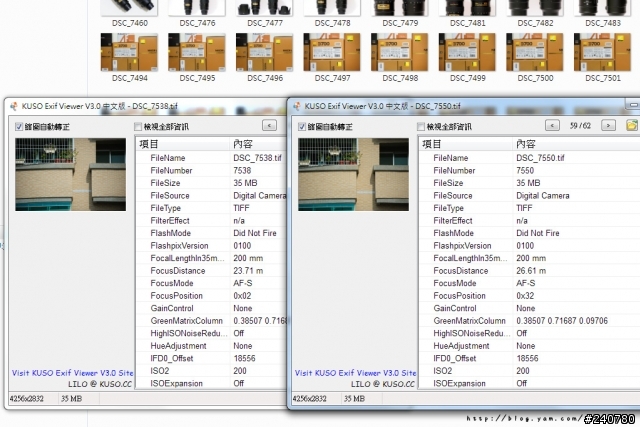640x427 pixels.
Task: Click the DSC_7482 file name
Action: 535,23
